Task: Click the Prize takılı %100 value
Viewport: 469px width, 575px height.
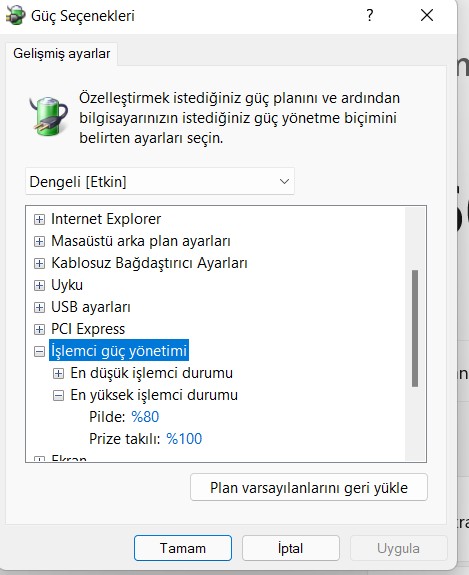Action: pyautogui.click(x=184, y=439)
